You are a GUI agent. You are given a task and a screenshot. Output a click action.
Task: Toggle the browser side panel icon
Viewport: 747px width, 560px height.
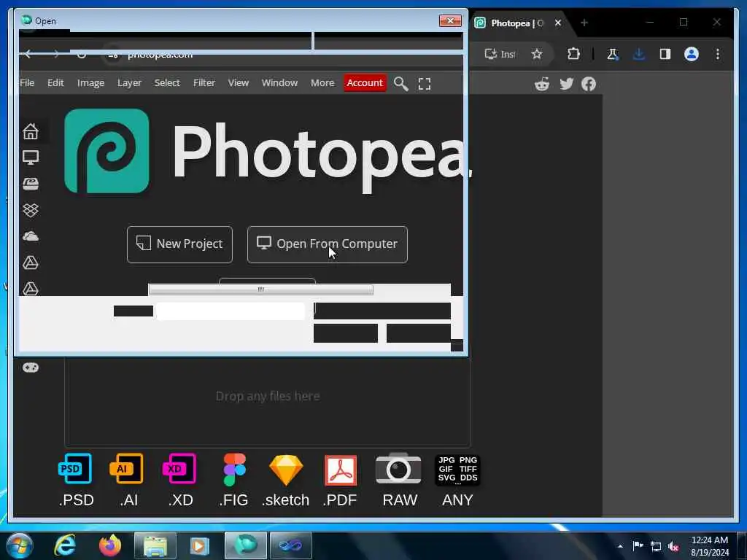click(x=665, y=54)
